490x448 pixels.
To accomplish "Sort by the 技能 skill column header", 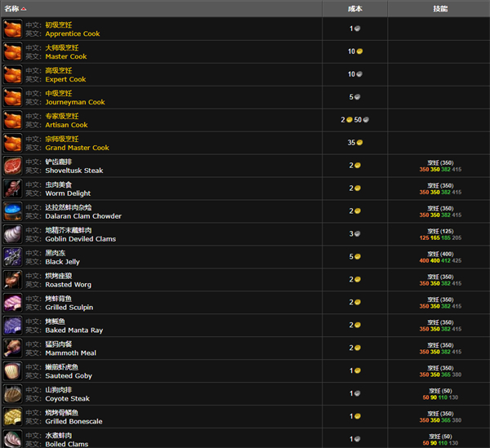I will coord(439,8).
